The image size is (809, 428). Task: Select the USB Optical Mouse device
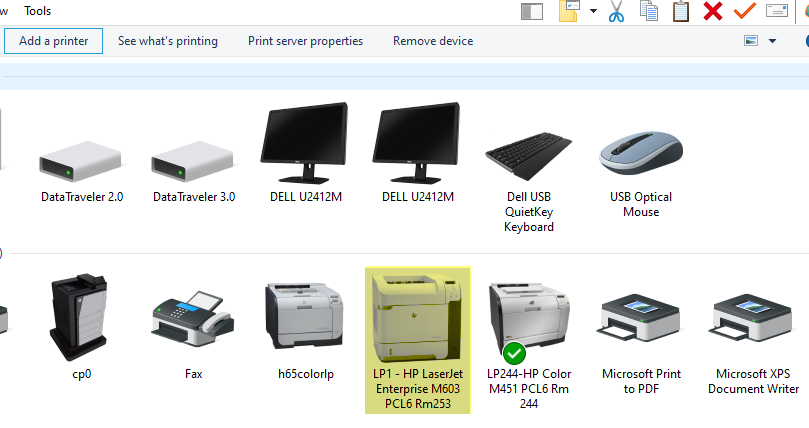click(x=641, y=175)
